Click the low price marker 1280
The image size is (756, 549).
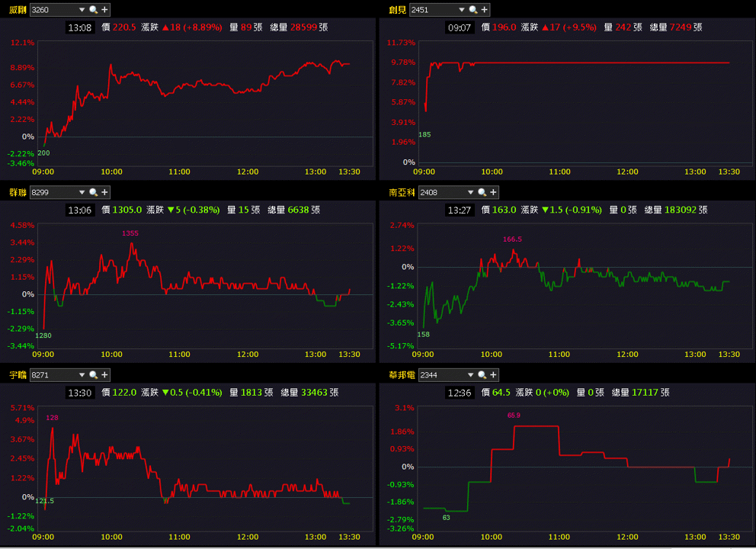(x=43, y=335)
